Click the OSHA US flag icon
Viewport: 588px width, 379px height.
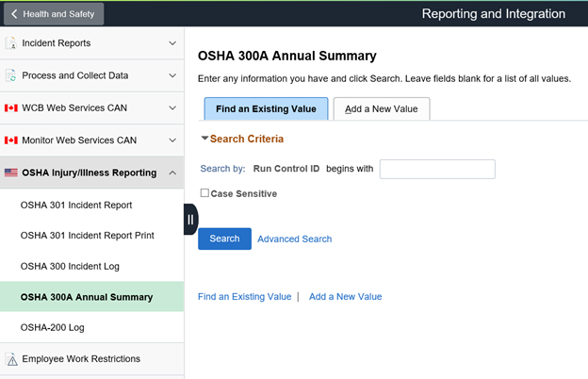click(x=11, y=173)
